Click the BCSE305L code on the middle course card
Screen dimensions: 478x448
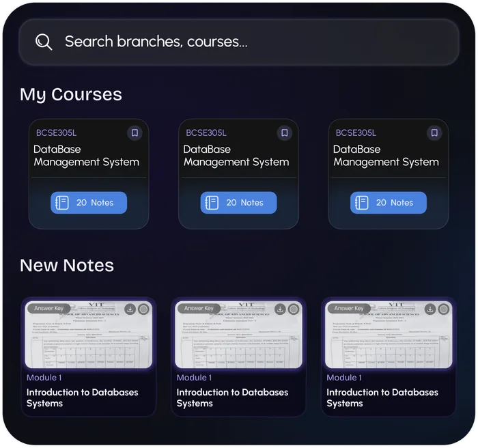click(x=206, y=133)
